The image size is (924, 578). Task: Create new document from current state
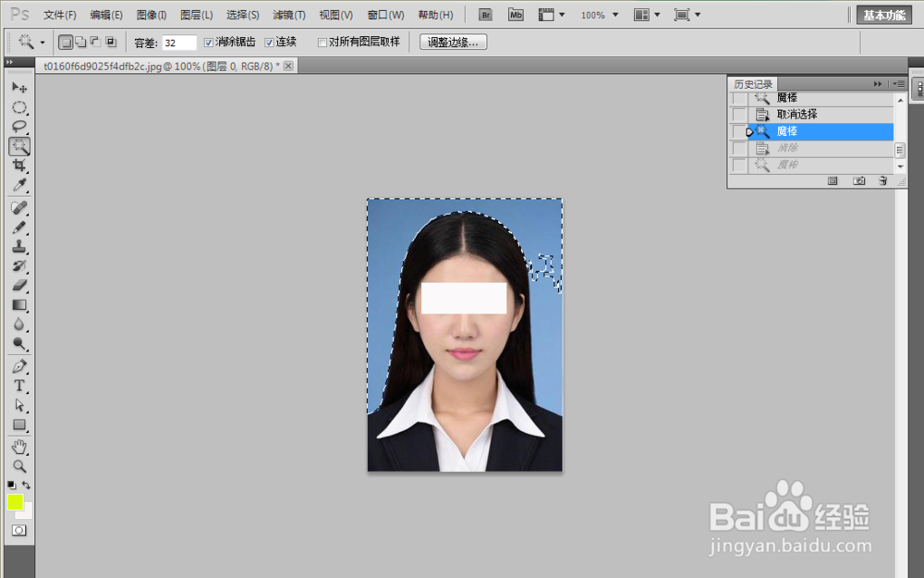tap(833, 181)
